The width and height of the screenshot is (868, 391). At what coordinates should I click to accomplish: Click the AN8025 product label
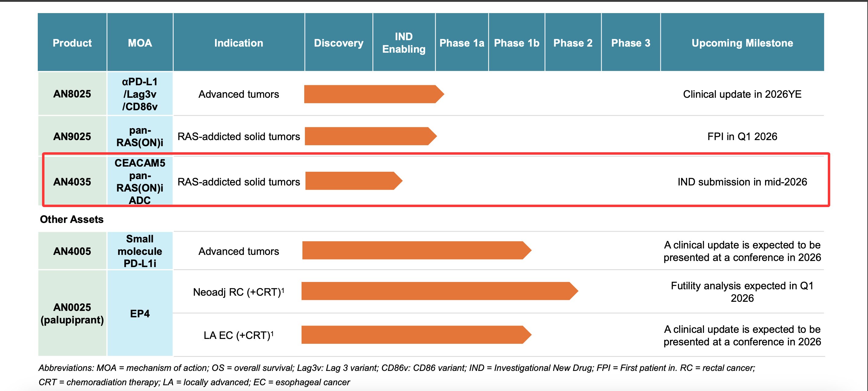pos(72,94)
